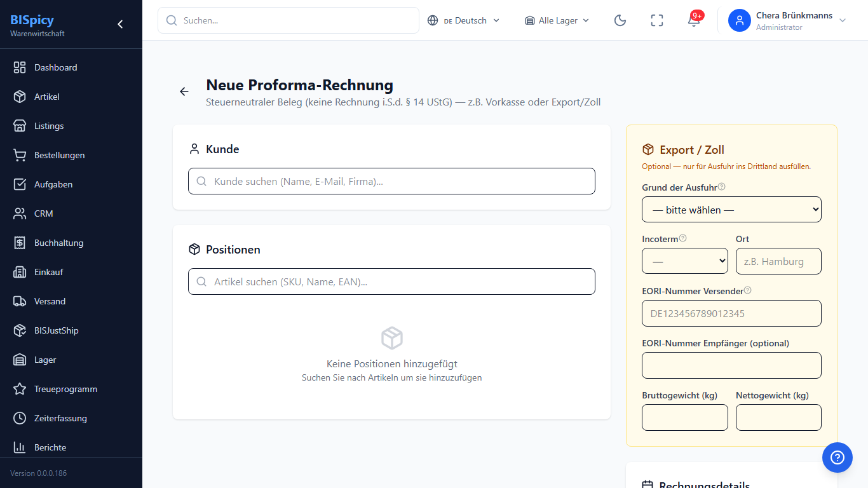Click the Einkauf building icon
The height and width of the screenshot is (488, 868).
(20, 272)
